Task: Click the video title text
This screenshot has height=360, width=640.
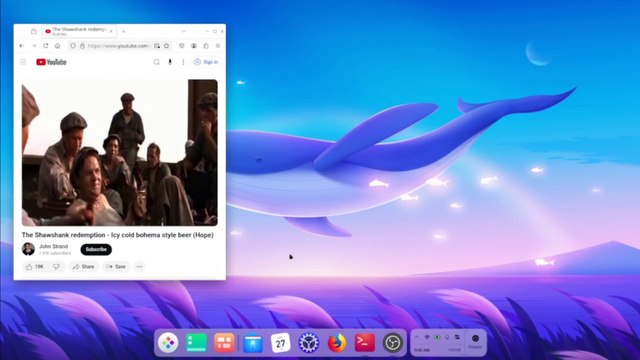Action: point(118,235)
